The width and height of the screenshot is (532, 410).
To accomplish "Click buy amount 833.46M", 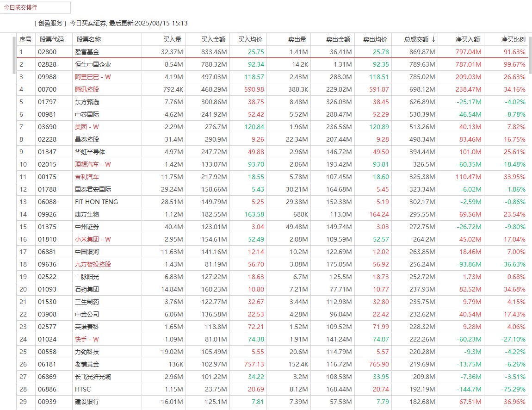I will click(214, 52).
